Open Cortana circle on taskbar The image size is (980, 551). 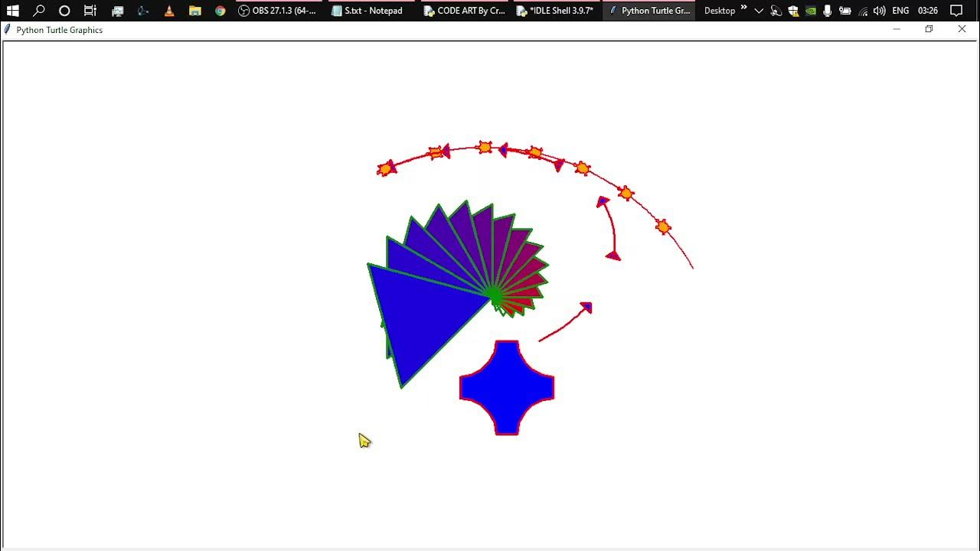[64, 11]
